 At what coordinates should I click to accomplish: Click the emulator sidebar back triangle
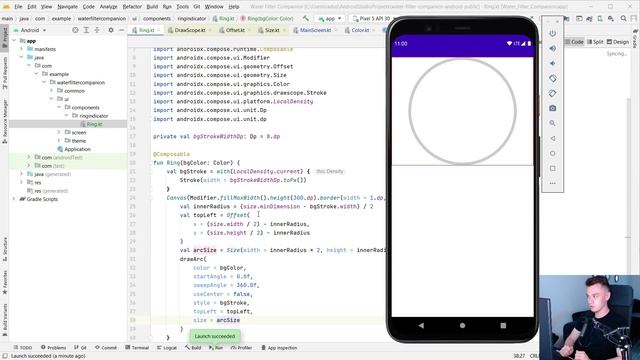click(x=552, y=138)
